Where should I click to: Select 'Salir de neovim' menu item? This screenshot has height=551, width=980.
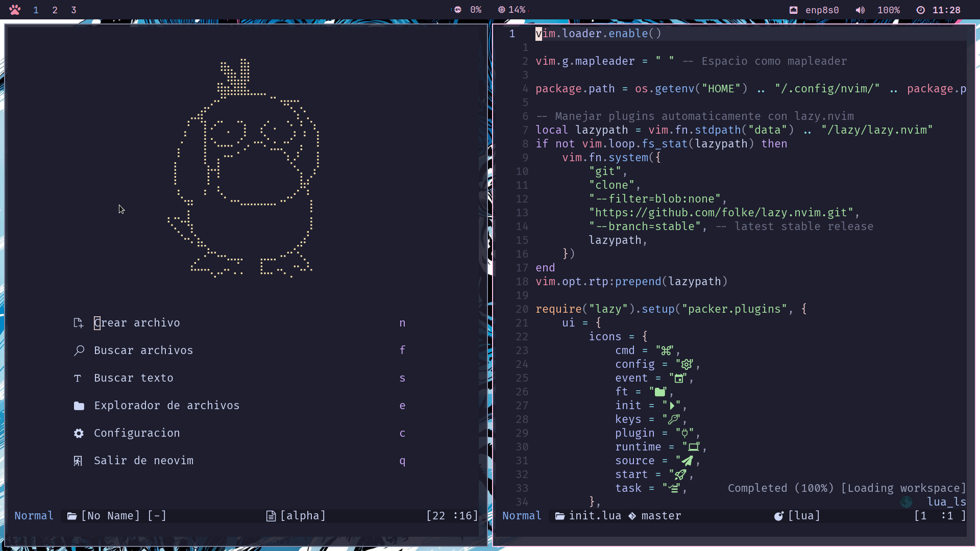tap(143, 460)
